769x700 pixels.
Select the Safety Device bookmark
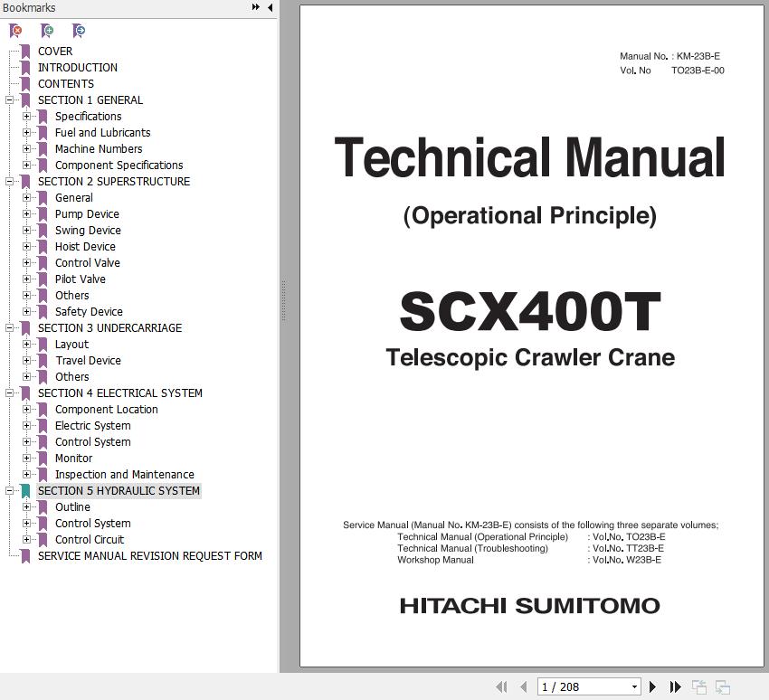click(x=89, y=312)
